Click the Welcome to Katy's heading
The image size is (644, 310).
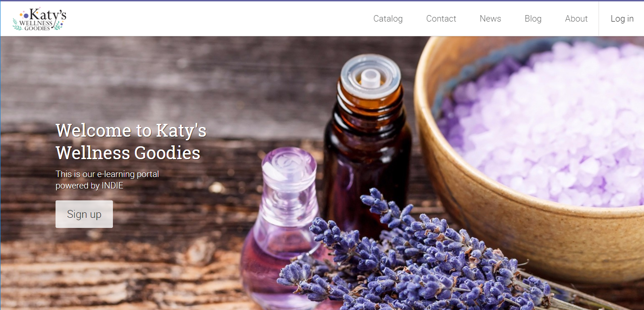[x=131, y=130]
